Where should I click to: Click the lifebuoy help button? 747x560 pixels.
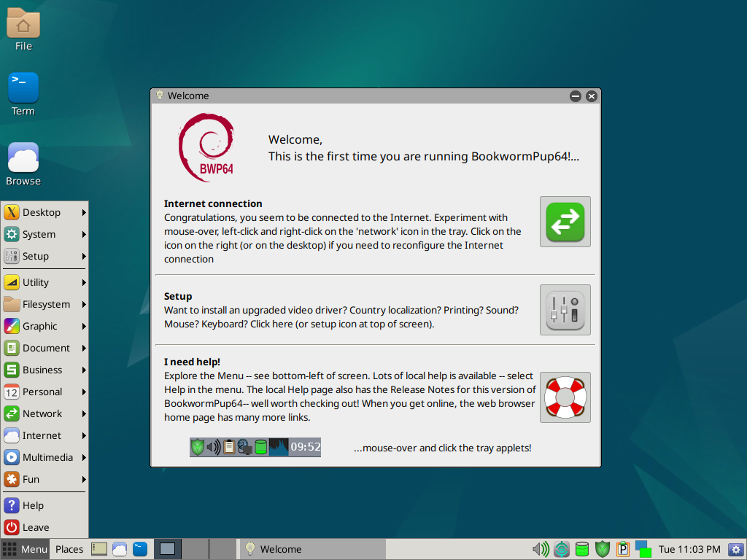pyautogui.click(x=565, y=397)
